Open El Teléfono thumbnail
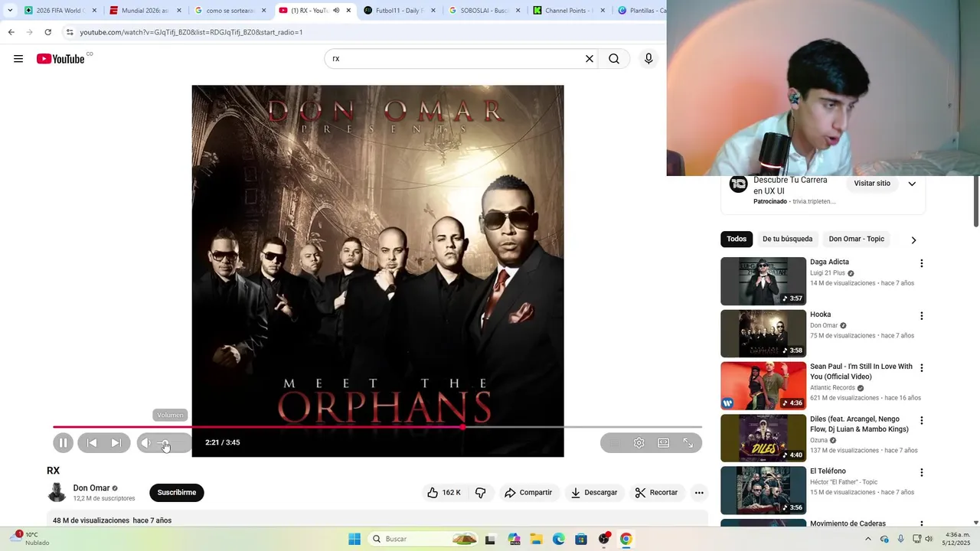 tap(763, 491)
